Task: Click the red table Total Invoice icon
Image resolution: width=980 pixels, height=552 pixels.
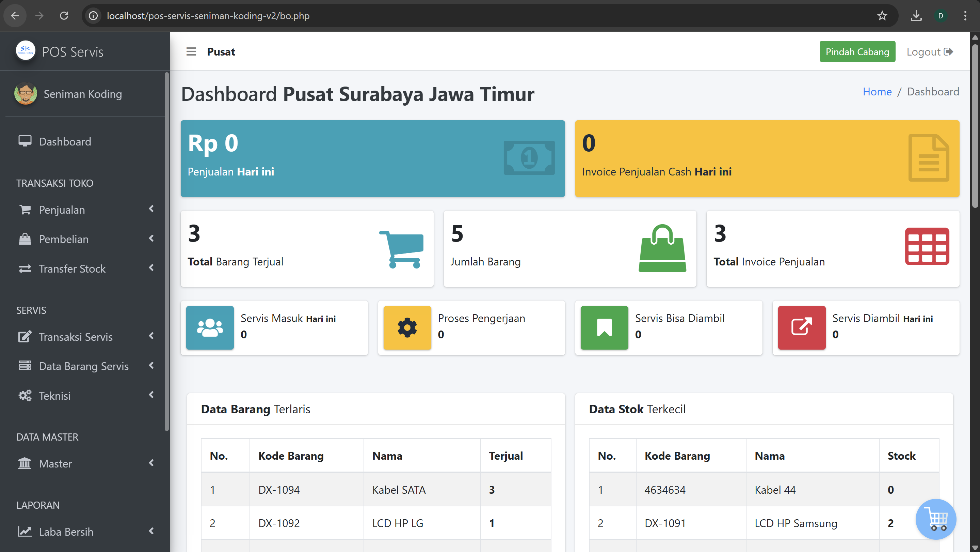Action: tap(927, 246)
